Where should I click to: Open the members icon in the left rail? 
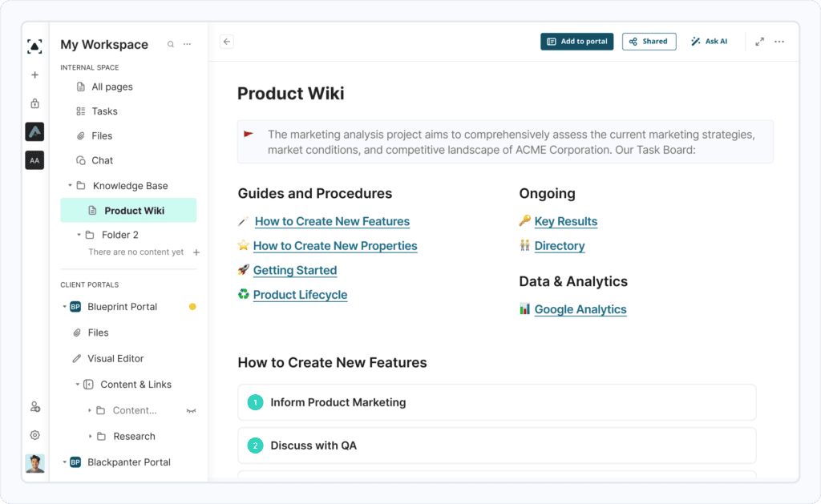click(35, 407)
